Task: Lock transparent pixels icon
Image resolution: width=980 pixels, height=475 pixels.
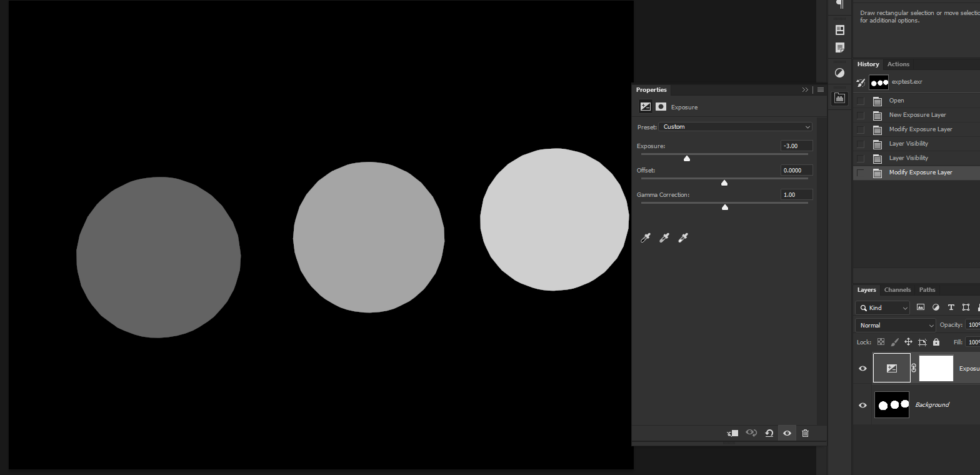Action: [x=881, y=342]
